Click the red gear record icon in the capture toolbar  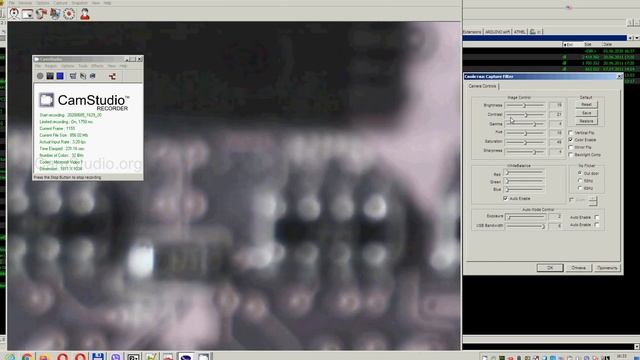coord(69,14)
